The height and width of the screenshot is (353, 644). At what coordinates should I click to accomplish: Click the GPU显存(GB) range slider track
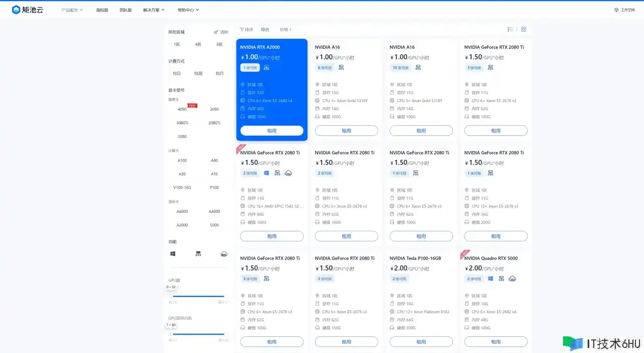[199, 334]
